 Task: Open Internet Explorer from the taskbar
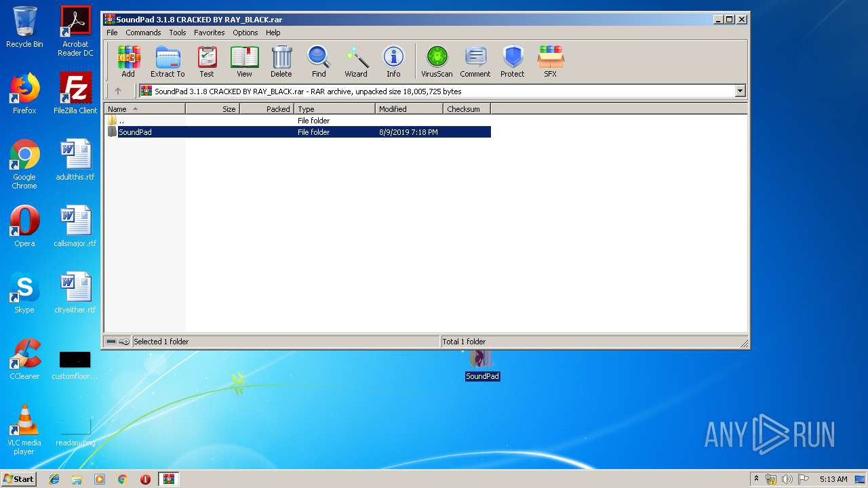coord(54,479)
